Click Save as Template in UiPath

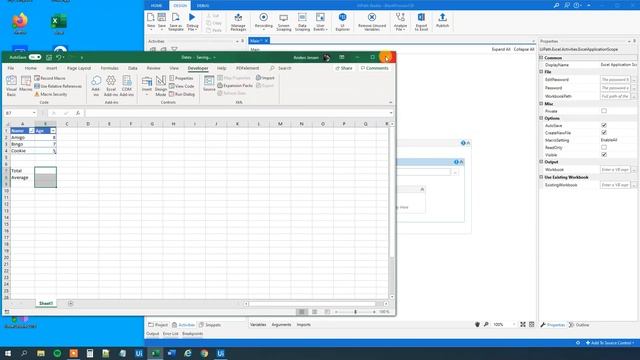coord(176,22)
